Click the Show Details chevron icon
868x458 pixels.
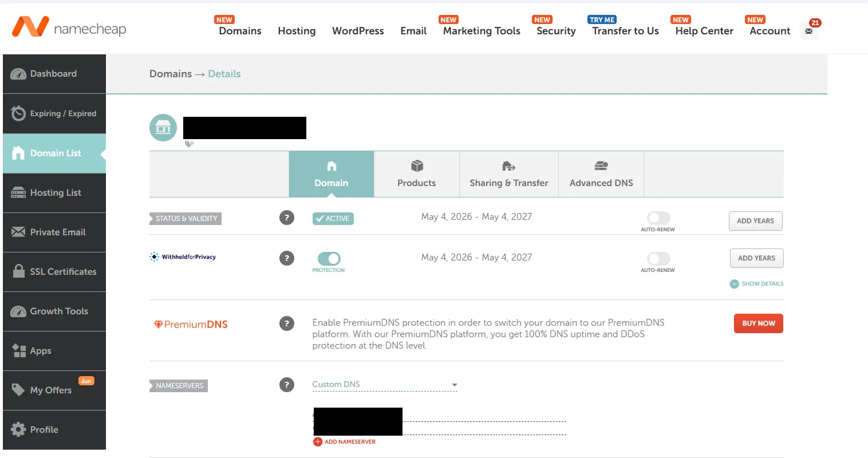pos(734,284)
